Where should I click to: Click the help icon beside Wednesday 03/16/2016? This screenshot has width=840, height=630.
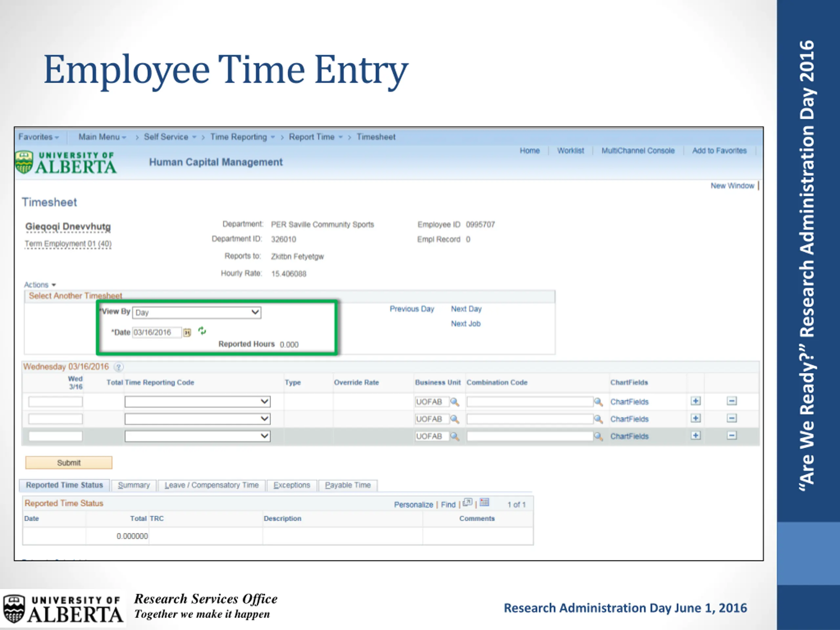118,367
